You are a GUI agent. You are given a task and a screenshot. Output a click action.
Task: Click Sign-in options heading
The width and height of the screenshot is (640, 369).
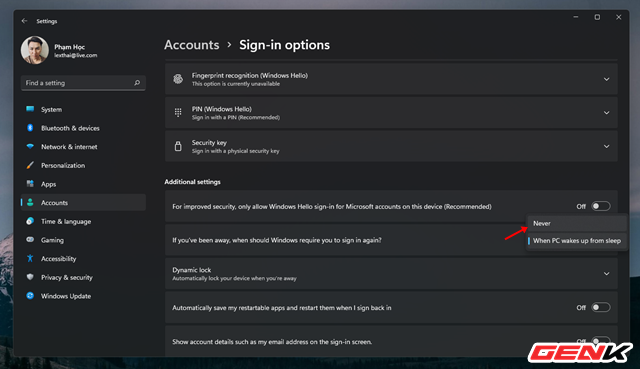284,45
